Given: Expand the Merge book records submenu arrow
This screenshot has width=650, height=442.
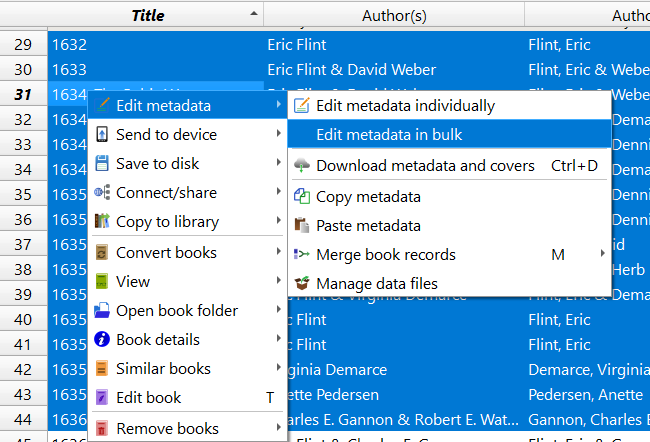Looking at the screenshot, I should click(x=602, y=254).
